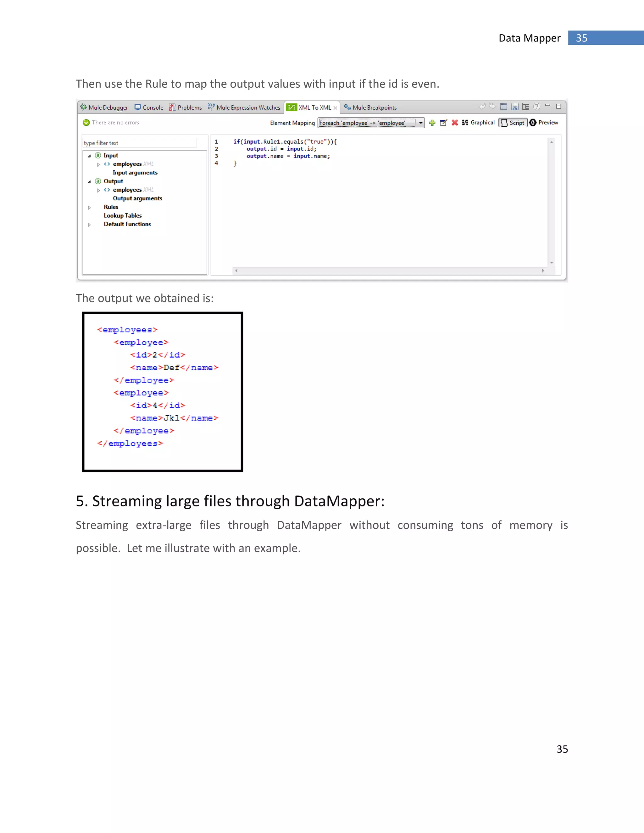Click the horizontal scrollbar right arrow
This screenshot has height=833, width=644.
(543, 270)
